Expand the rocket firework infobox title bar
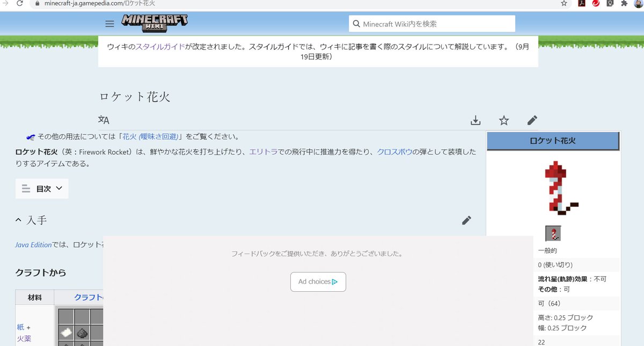This screenshot has height=346, width=644. 553,141
